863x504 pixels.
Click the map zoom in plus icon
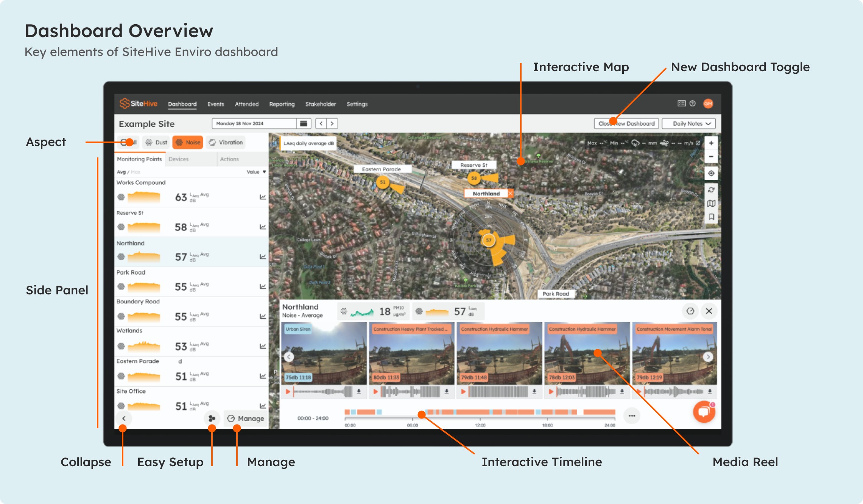click(x=711, y=143)
